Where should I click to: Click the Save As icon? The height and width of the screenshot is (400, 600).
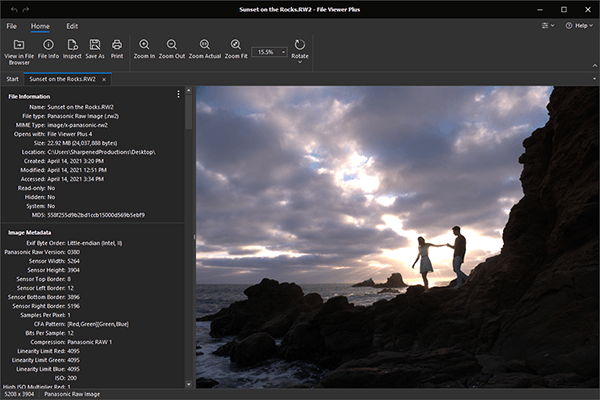[x=95, y=45]
